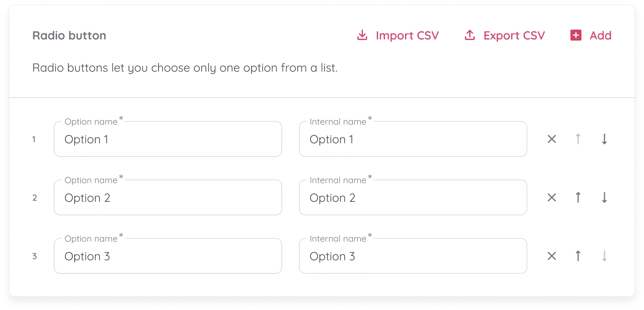The width and height of the screenshot is (644, 310).
Task: Move Option 3 up with the arrow
Action: (578, 256)
